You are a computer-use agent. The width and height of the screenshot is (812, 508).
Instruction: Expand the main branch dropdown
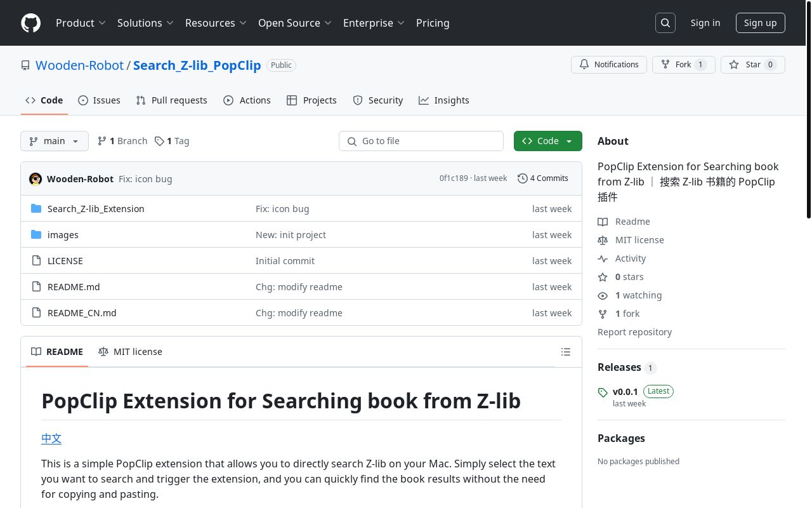(x=54, y=141)
